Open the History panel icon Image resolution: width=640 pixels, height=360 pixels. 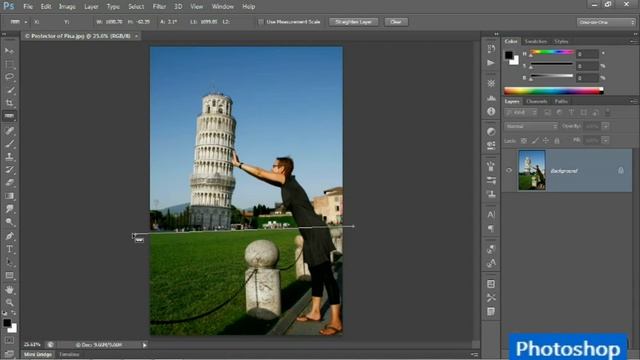coord(491,49)
